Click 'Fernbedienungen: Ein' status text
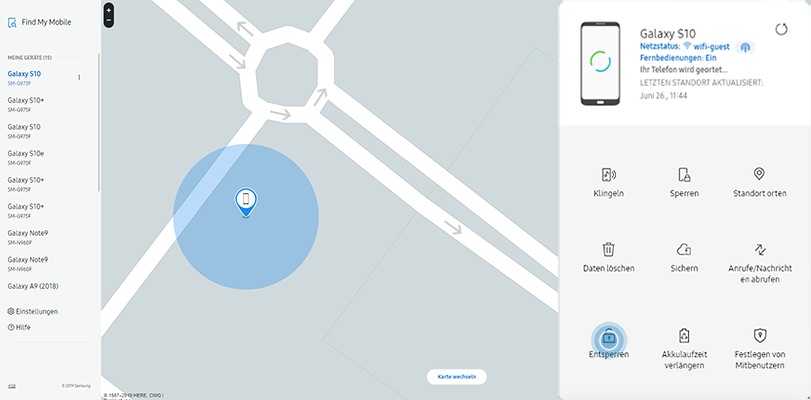 pyautogui.click(x=678, y=58)
